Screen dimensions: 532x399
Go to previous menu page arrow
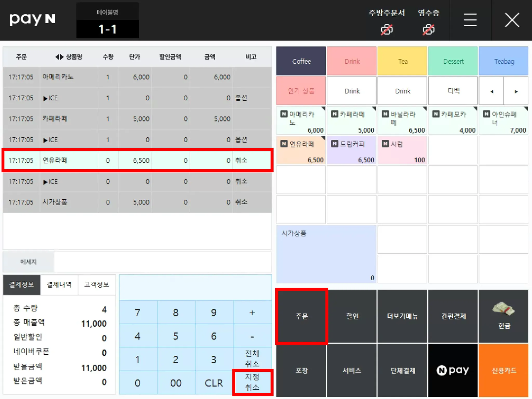[491, 91]
